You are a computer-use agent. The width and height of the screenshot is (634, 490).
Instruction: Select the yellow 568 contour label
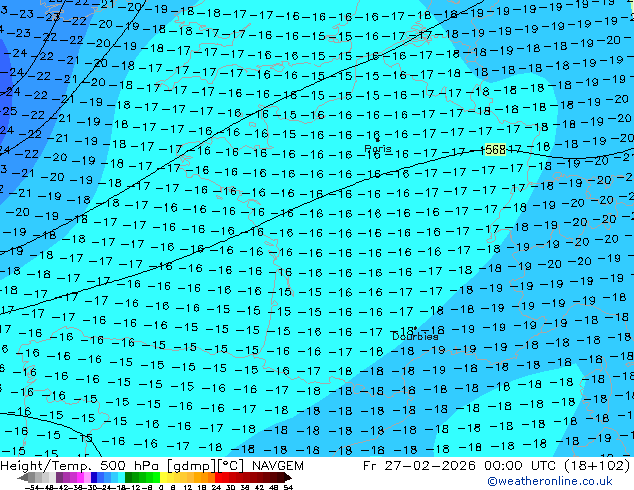pyautogui.click(x=495, y=150)
